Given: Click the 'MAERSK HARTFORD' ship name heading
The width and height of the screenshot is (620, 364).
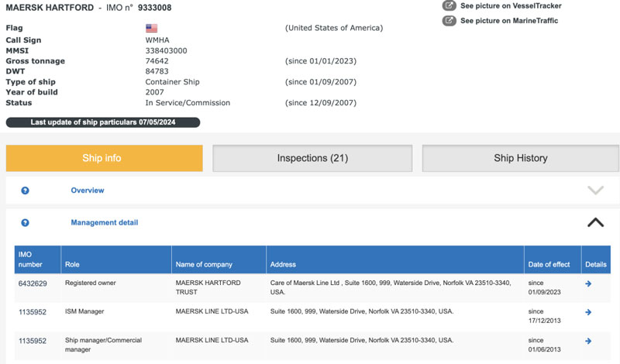Looking at the screenshot, I should [x=50, y=8].
